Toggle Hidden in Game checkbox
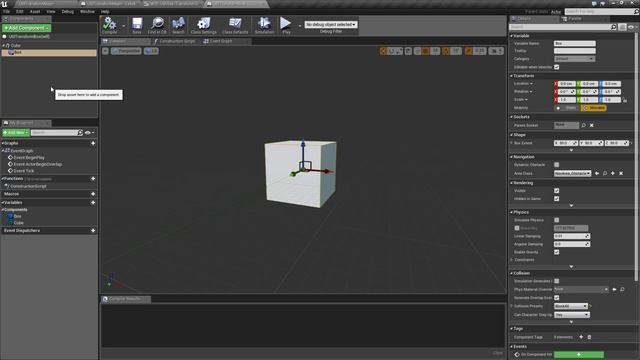The image size is (640, 360). click(x=557, y=199)
